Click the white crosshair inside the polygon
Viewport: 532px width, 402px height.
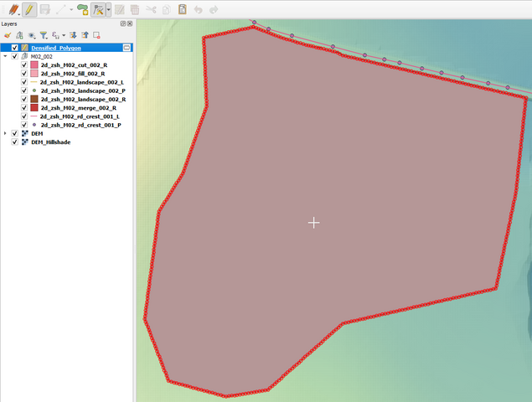(x=313, y=222)
